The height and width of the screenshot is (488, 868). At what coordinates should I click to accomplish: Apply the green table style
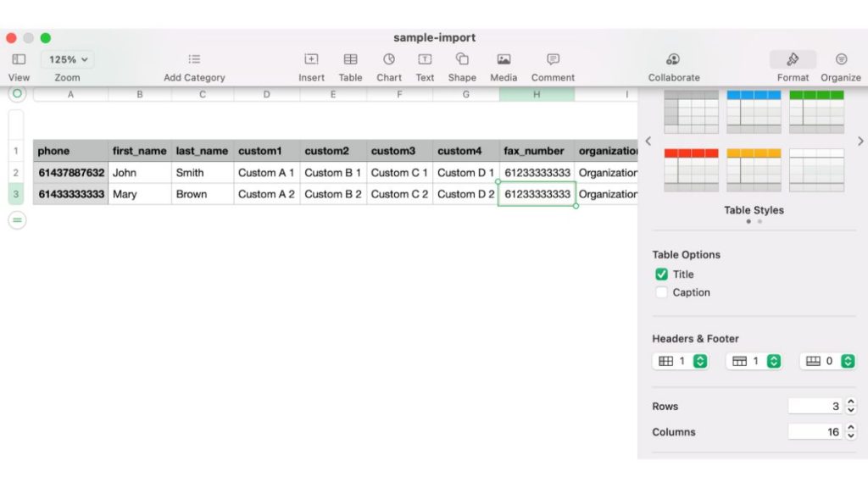click(x=816, y=113)
